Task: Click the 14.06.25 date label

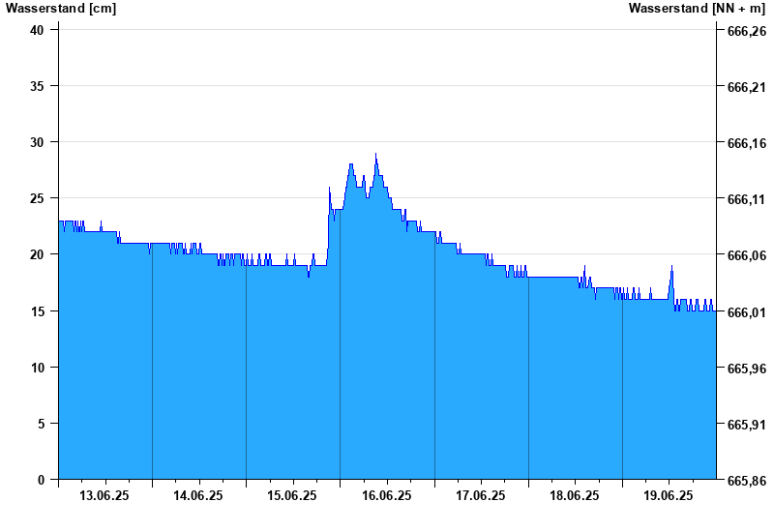Action: pyautogui.click(x=198, y=495)
